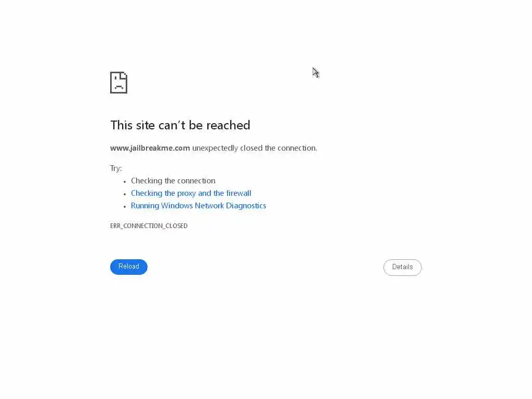Image resolution: width=532 pixels, height=399 pixels.
Task: Click the bullet before Running Windows Network Diagnostics
Action: 125,207
